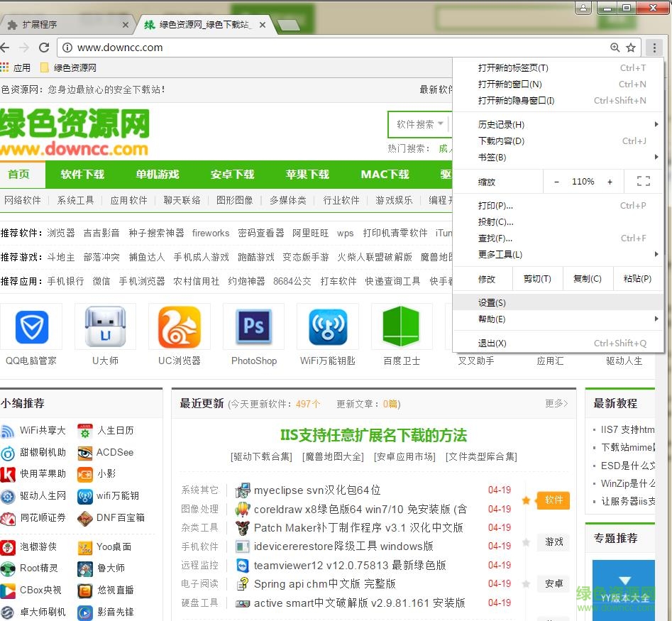
Task: Open the UC浏览器 download icon
Action: pos(179,327)
